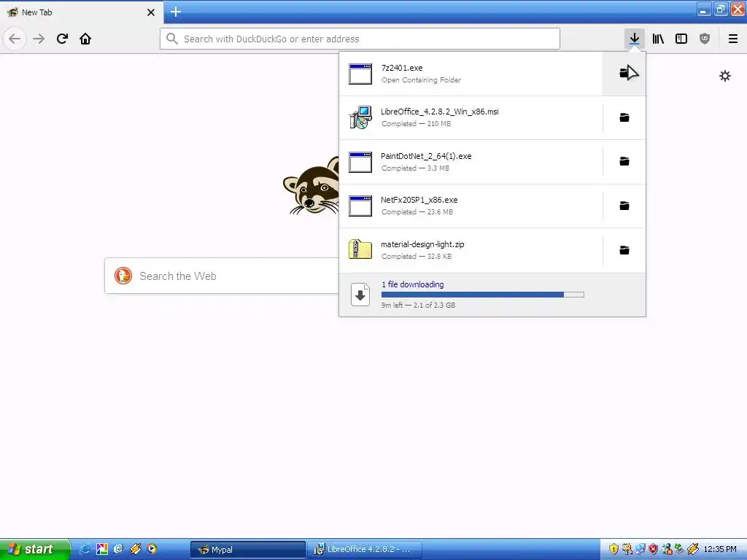This screenshot has height=560, width=747.
Task: Focus the DuckDuckGo address bar
Action: click(x=360, y=39)
